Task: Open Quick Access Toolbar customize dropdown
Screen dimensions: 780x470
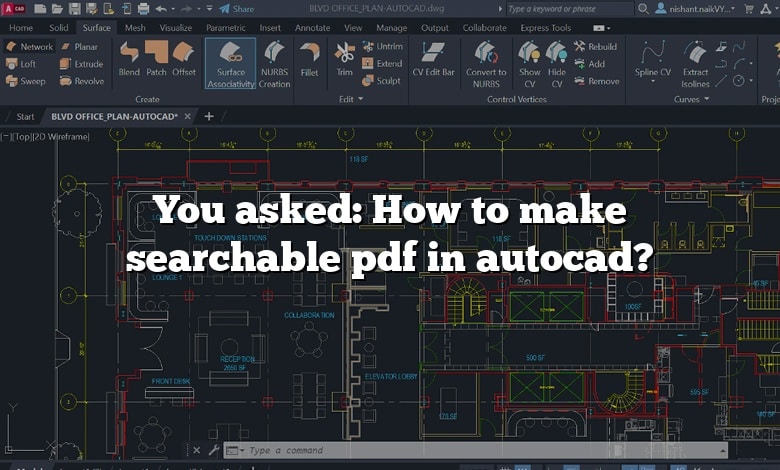Action: coord(209,8)
